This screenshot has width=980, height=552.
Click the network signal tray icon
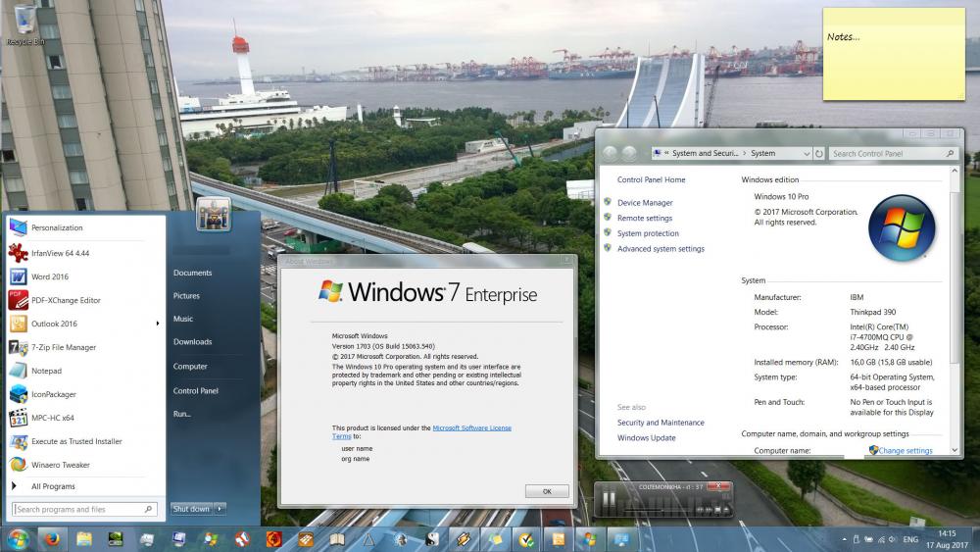[881, 539]
